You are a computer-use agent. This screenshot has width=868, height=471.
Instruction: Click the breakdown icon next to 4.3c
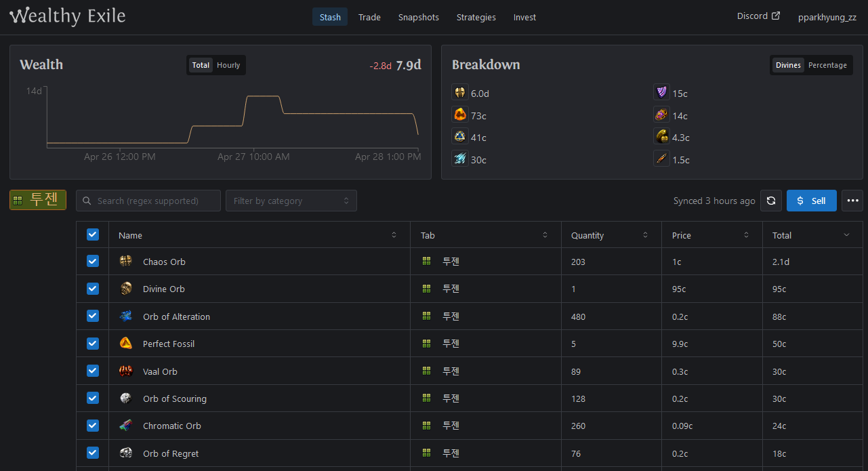(x=661, y=137)
